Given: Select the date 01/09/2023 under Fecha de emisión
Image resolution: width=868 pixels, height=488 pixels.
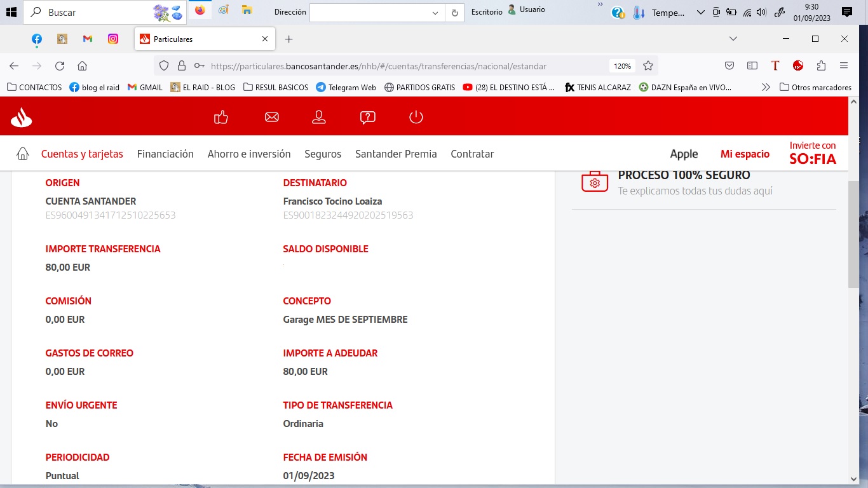Looking at the screenshot, I should [309, 476].
